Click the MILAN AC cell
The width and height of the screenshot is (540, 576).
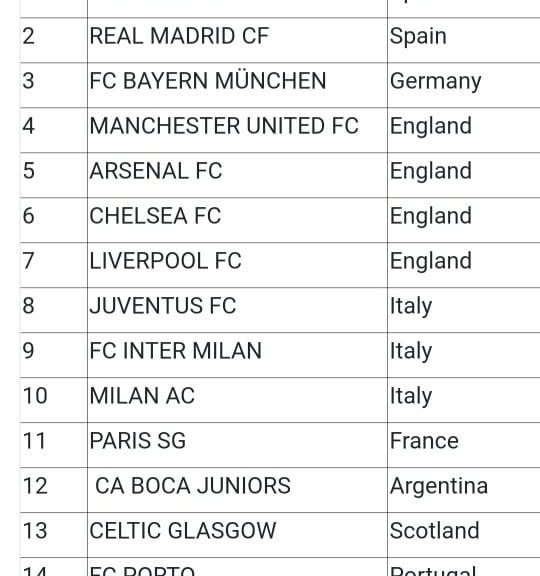click(237, 400)
